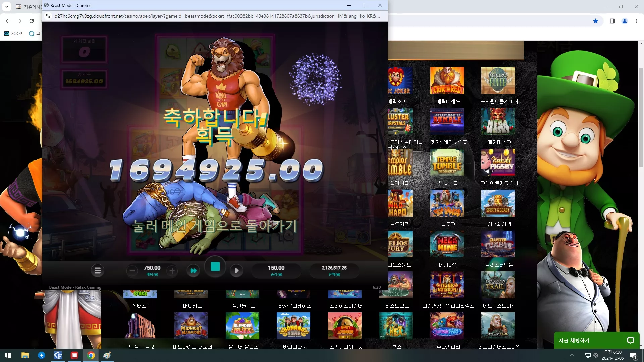
Task: Bookmark this page with the star icon
Action: 596,21
